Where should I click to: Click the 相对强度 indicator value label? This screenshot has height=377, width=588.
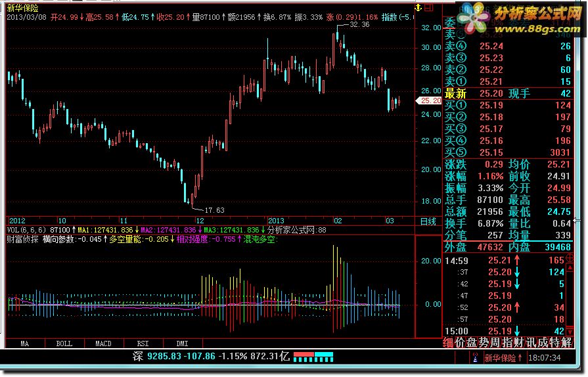coord(206,240)
